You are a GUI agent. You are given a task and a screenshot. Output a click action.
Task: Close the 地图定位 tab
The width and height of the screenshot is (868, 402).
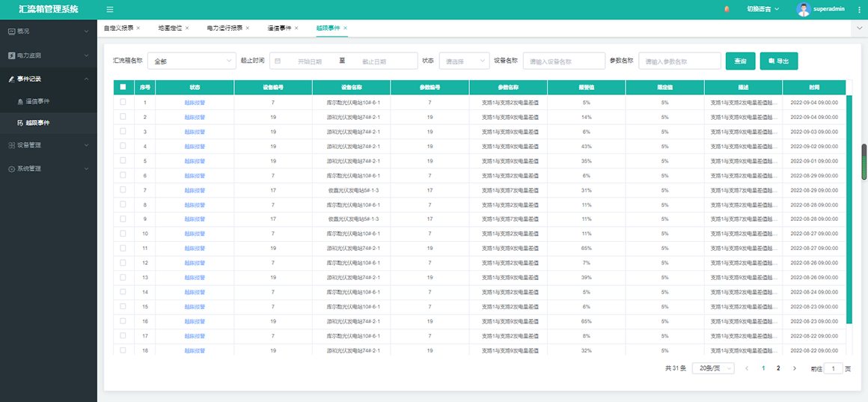coord(187,28)
